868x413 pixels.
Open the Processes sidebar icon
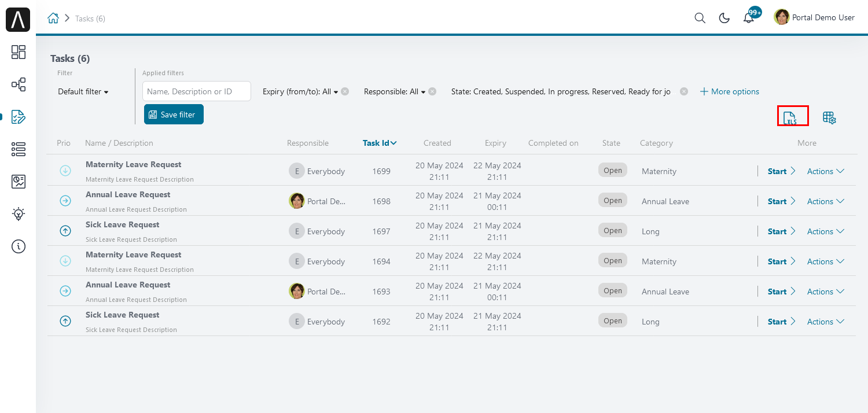(19, 84)
